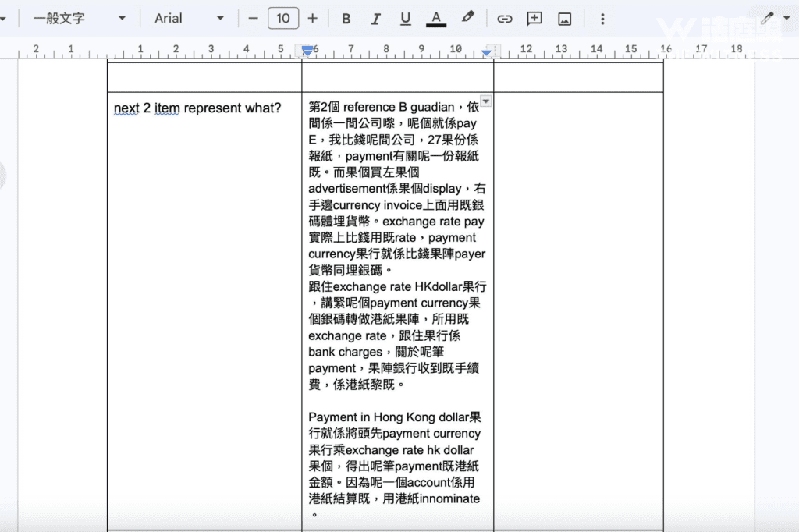The image size is (799, 532).
Task: Toggle underline formatting
Action: coord(405,19)
